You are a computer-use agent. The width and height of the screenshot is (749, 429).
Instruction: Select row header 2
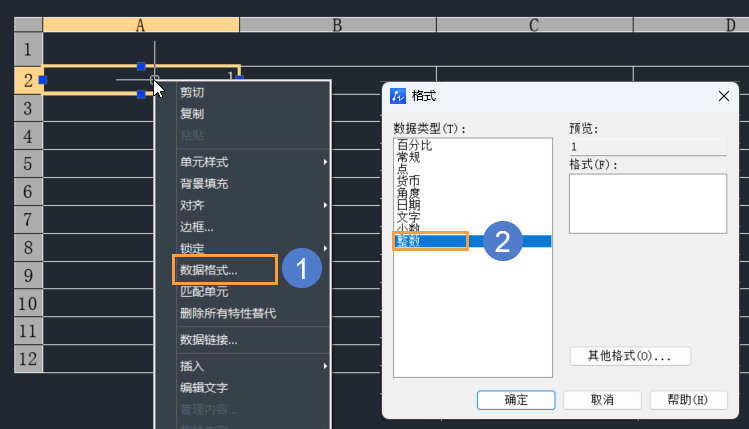click(28, 80)
